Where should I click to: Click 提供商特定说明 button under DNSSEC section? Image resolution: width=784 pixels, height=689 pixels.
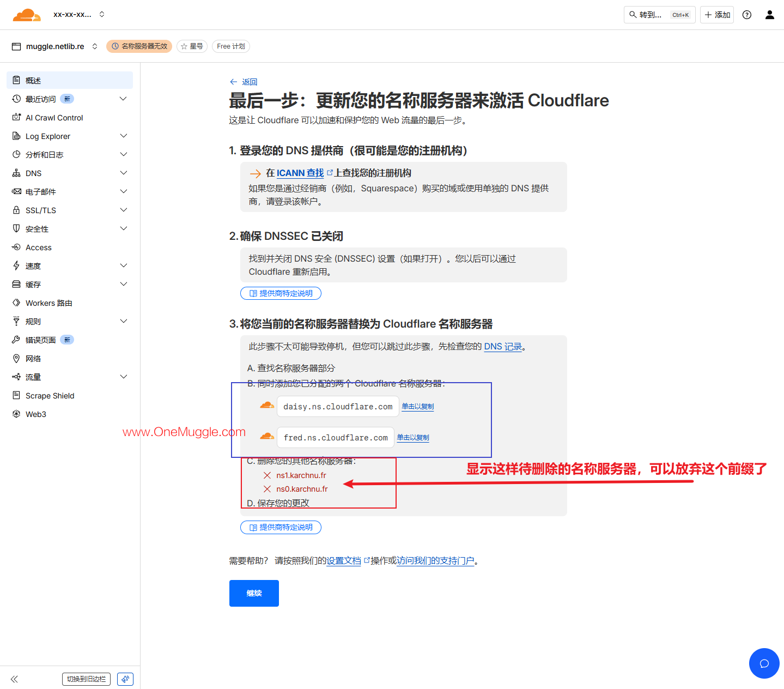point(281,293)
